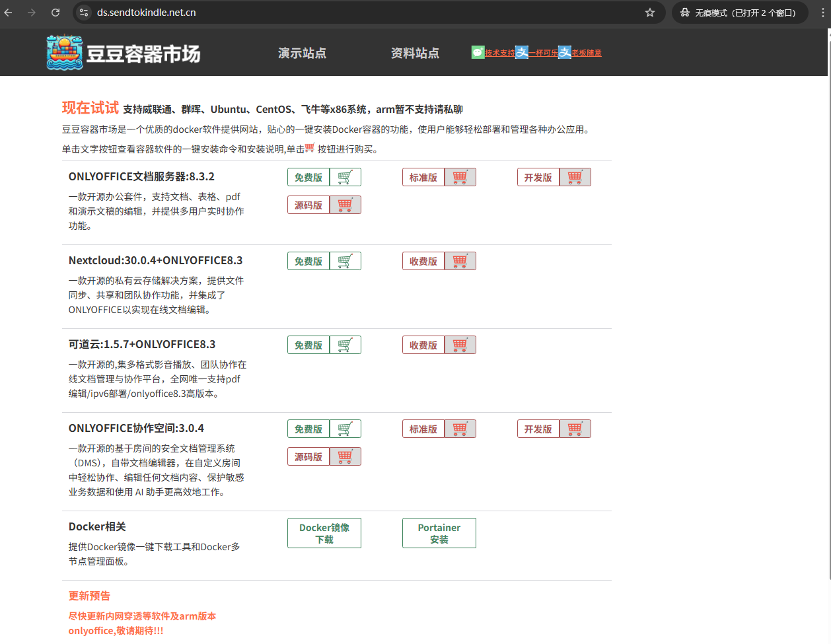Open the 一杯可乐 donation link
831x644 pixels.
[x=544, y=53]
